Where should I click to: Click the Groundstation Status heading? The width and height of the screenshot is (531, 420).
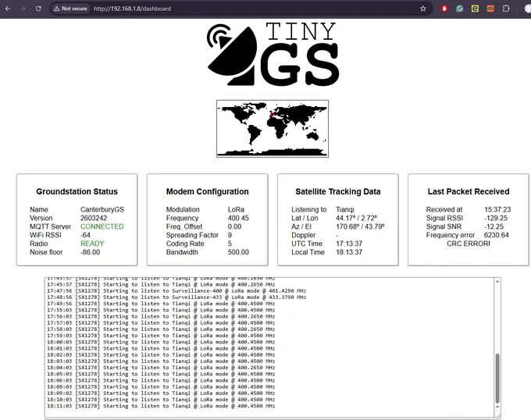coord(77,191)
